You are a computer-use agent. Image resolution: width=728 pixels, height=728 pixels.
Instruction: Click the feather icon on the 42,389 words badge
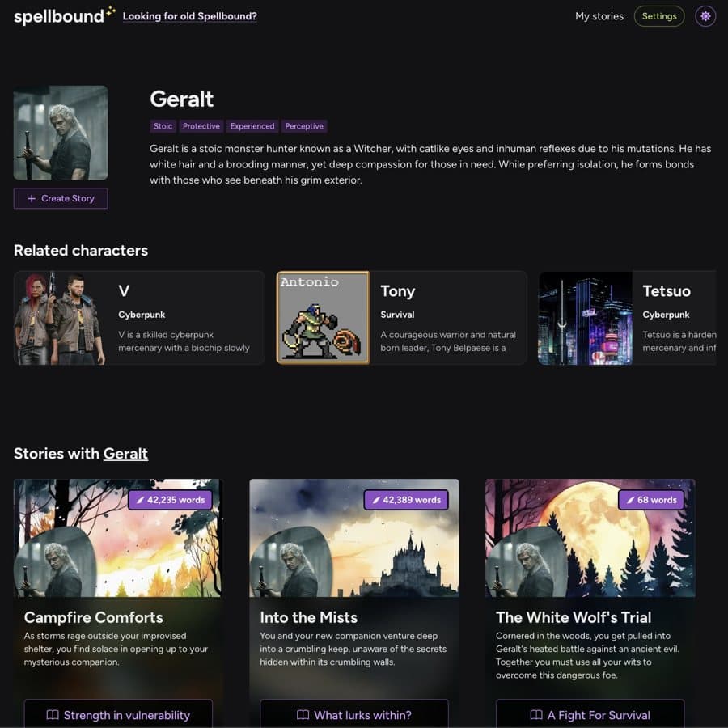(x=376, y=500)
